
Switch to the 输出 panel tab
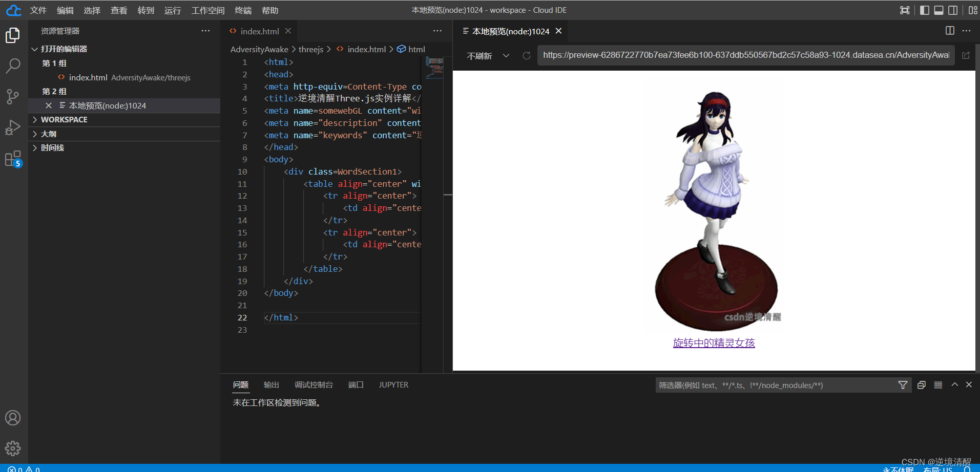[271, 385]
